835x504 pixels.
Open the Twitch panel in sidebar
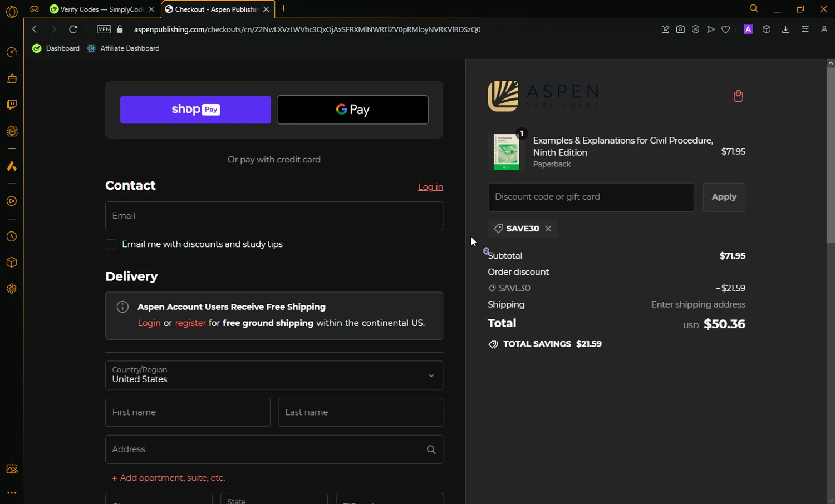click(12, 105)
